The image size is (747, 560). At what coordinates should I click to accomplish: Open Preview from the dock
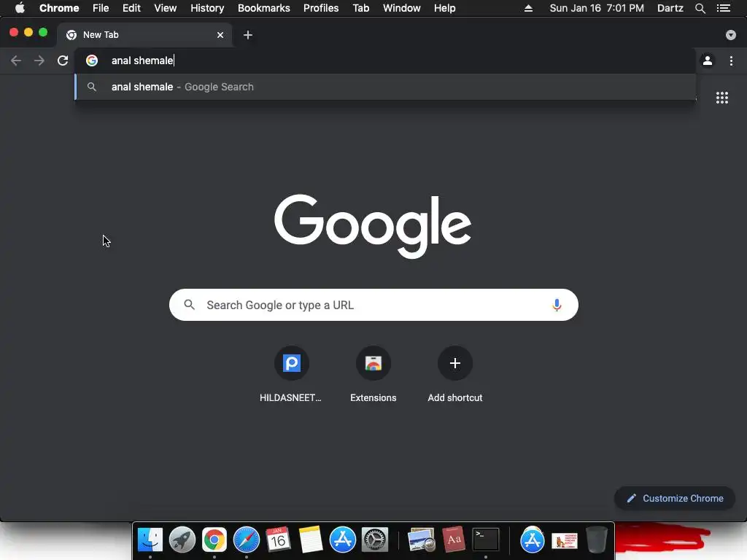421,540
